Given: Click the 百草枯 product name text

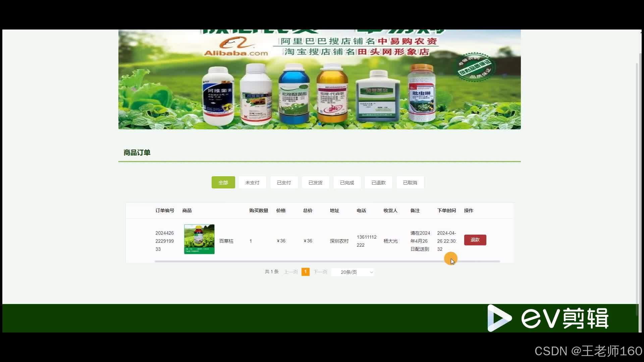Looking at the screenshot, I should (x=226, y=241).
